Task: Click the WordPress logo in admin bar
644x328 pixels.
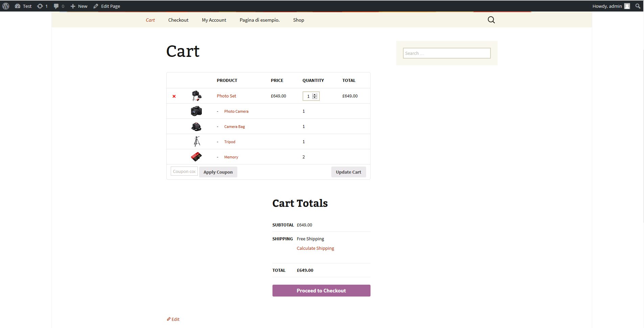Action: point(6,6)
